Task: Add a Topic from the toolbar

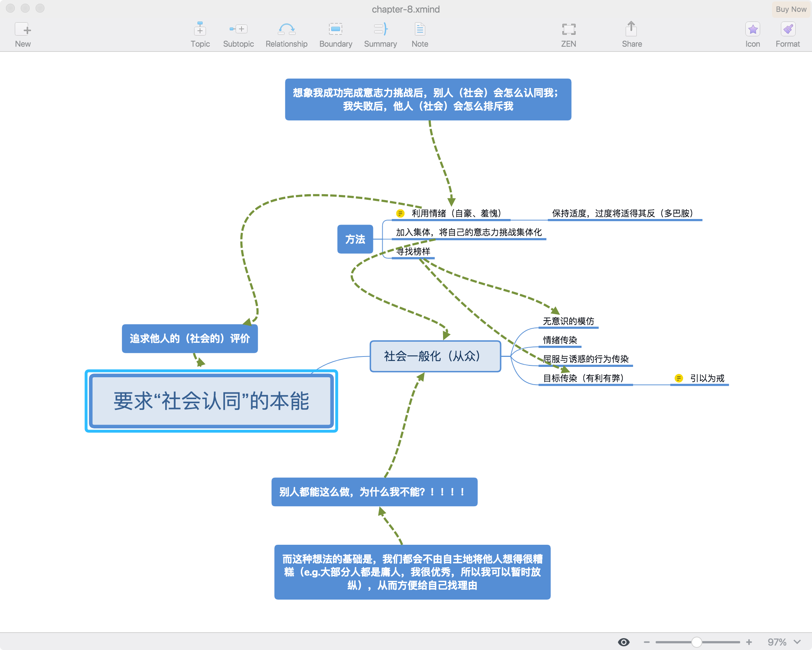Action: coord(200,29)
